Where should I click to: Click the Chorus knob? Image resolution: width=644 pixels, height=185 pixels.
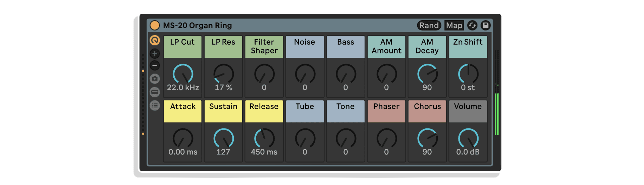[427, 138]
